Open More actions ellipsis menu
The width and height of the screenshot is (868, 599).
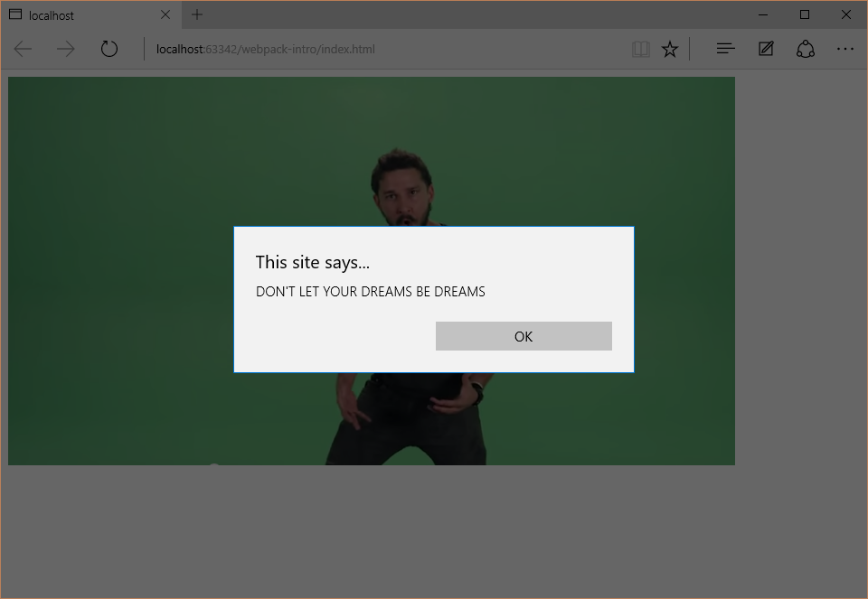[x=845, y=49]
